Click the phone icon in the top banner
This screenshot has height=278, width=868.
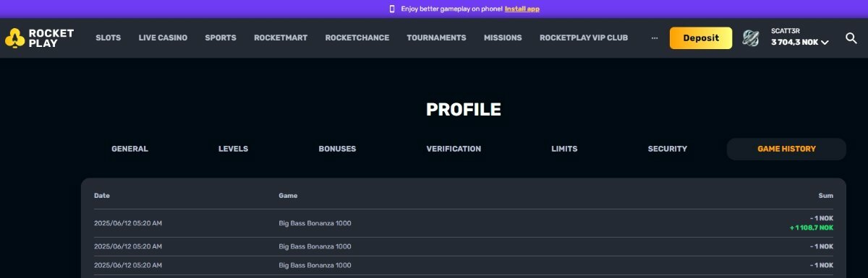coord(392,9)
